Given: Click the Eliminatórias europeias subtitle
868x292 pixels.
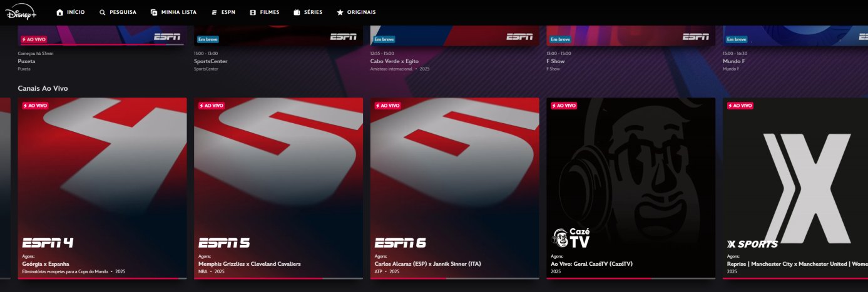Looking at the screenshot, I should 65,272.
